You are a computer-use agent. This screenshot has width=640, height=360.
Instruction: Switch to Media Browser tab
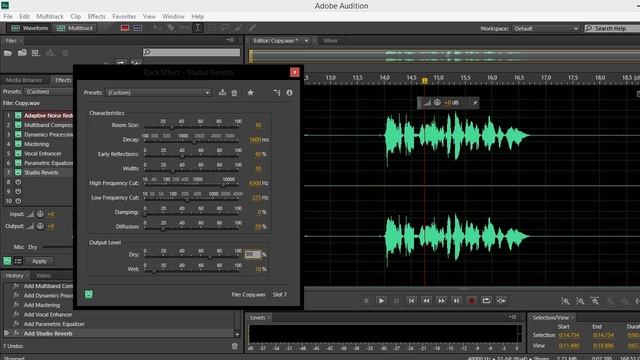pos(24,80)
